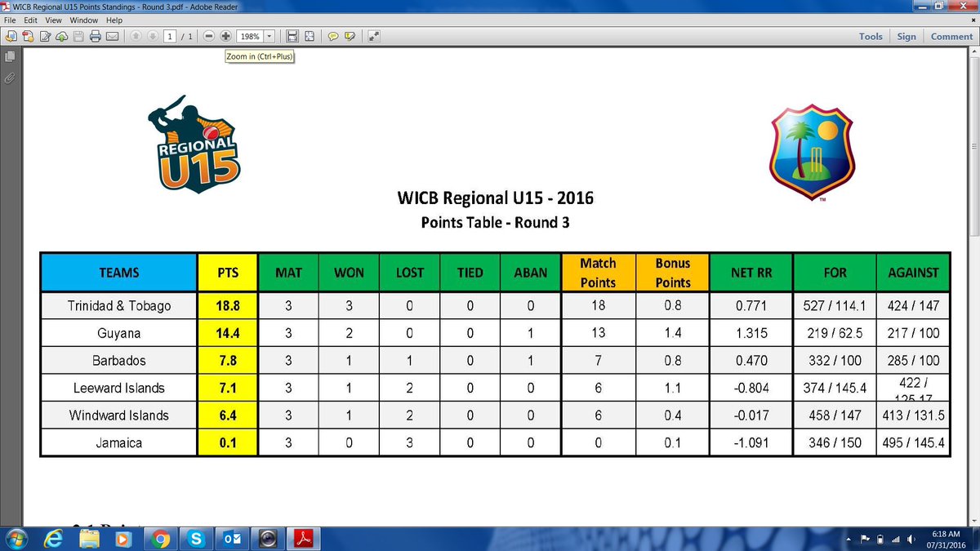Viewport: 980px width, 551px height.
Task: Click the Zoom out minus button
Action: click(x=209, y=37)
